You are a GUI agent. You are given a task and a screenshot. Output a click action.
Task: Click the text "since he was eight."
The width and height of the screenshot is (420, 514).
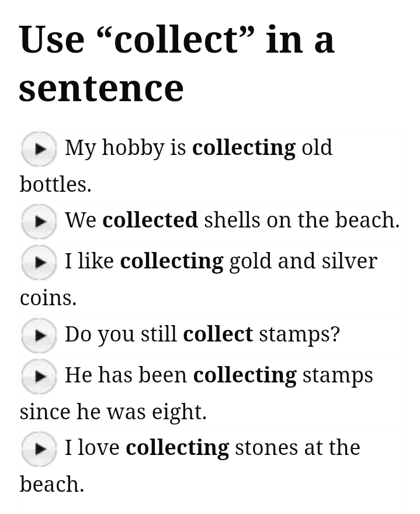[113, 412]
